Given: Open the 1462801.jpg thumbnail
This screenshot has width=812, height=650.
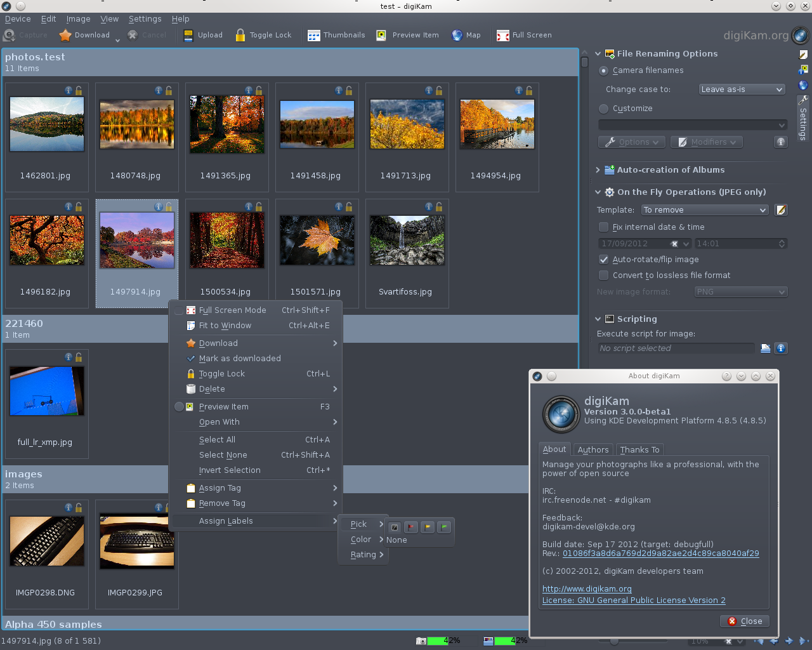Looking at the screenshot, I should tap(46, 124).
